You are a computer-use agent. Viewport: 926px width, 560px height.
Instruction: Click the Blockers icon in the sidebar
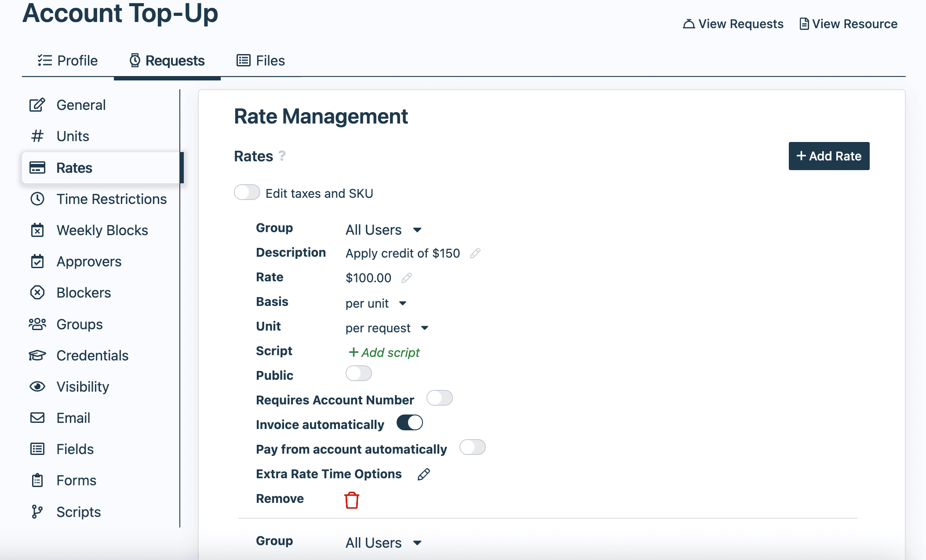click(37, 292)
